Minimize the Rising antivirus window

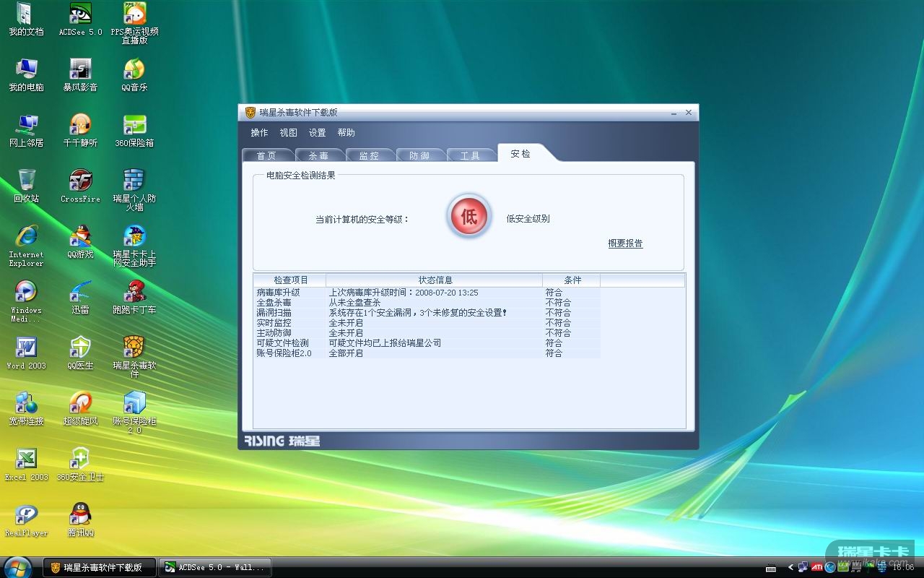(x=674, y=113)
